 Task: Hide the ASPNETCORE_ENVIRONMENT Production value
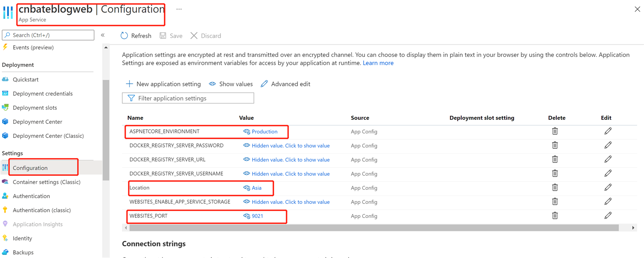click(247, 132)
